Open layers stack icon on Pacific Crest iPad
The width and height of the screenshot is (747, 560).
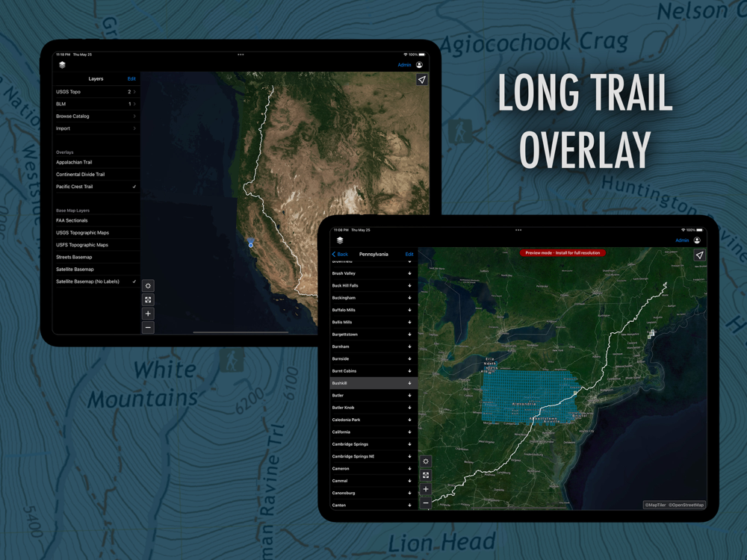point(62,65)
